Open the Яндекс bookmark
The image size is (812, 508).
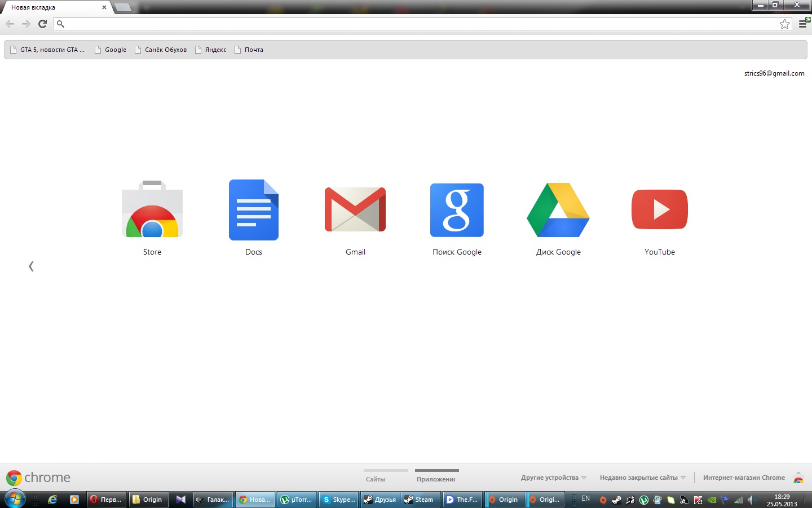point(210,50)
